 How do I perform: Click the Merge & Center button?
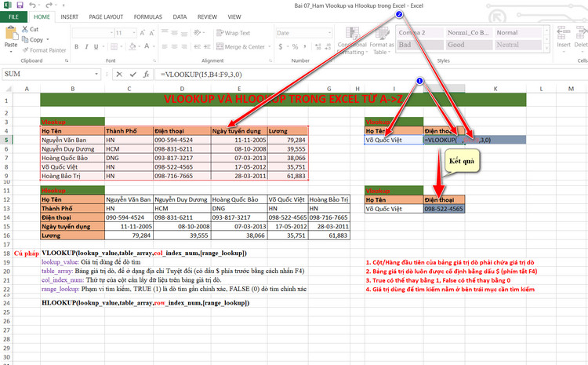click(241, 46)
